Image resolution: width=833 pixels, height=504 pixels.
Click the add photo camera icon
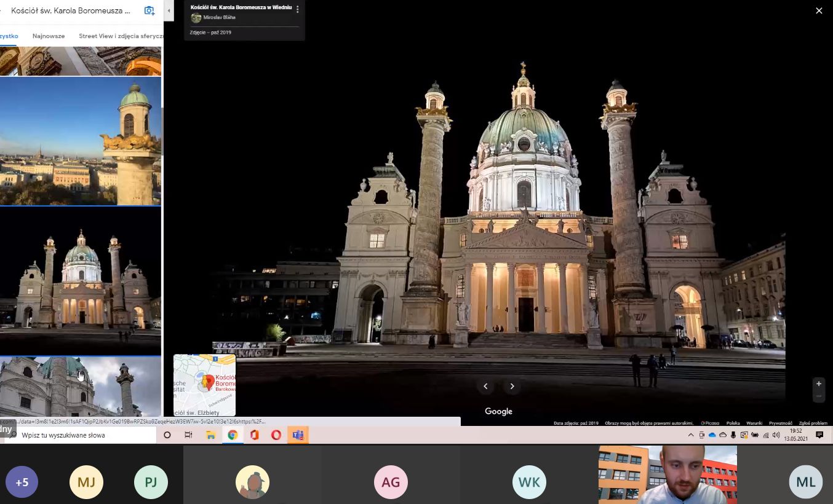coord(149,10)
